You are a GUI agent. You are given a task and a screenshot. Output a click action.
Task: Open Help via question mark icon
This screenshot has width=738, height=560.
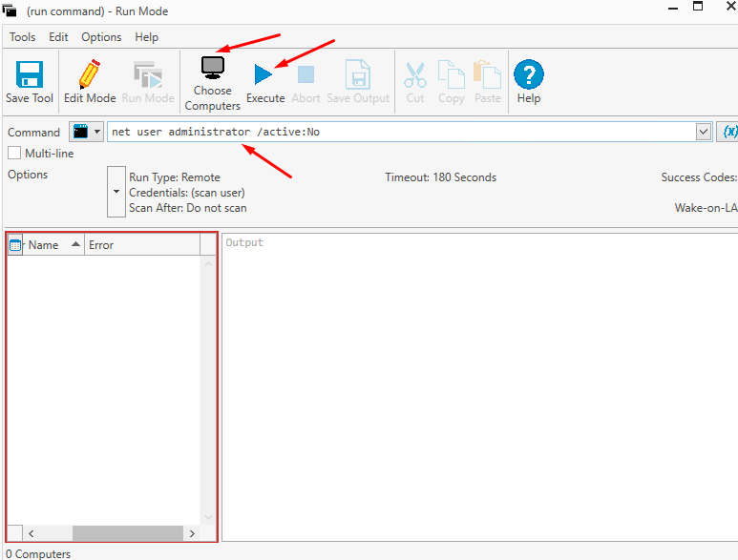[x=528, y=75]
